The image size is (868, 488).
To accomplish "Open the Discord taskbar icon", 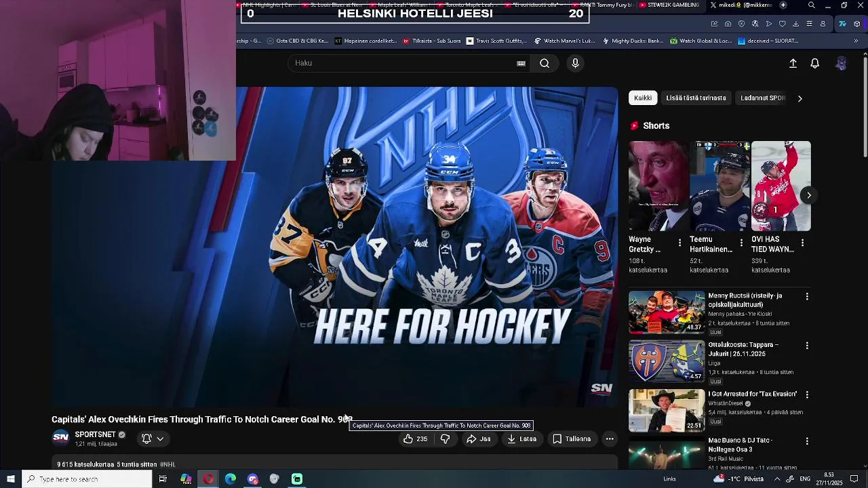I will click(x=253, y=479).
